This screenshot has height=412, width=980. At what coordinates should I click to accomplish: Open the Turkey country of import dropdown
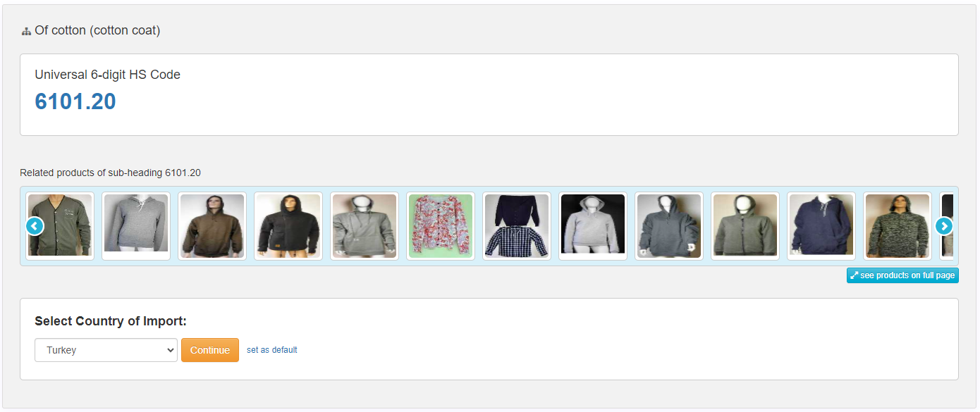pyautogui.click(x=106, y=350)
